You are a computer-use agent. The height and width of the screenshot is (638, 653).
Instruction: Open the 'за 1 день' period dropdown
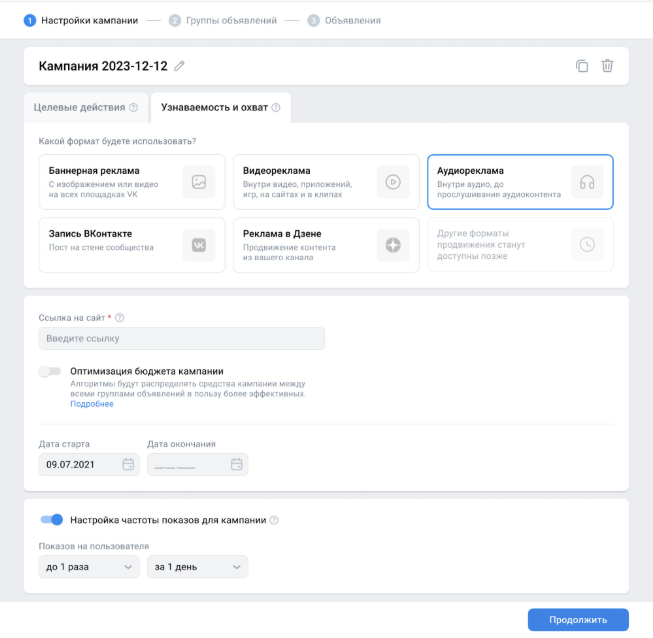197,567
